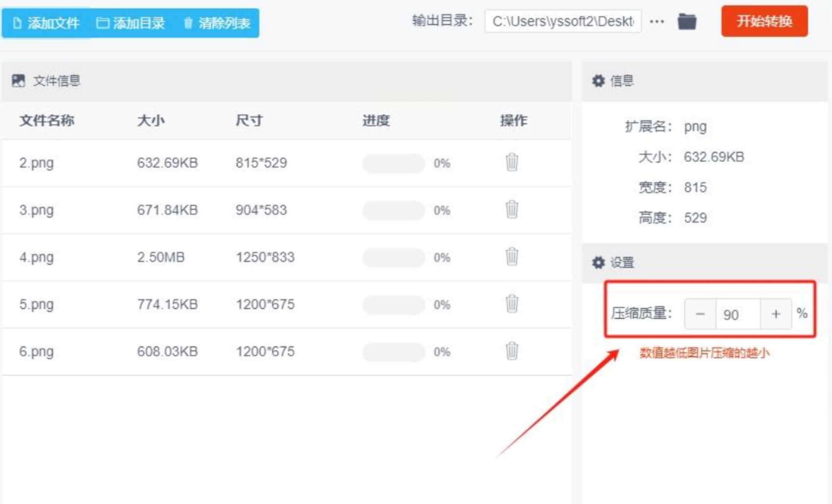Select the 2.png file name
This screenshot has width=832, height=504.
[x=36, y=163]
